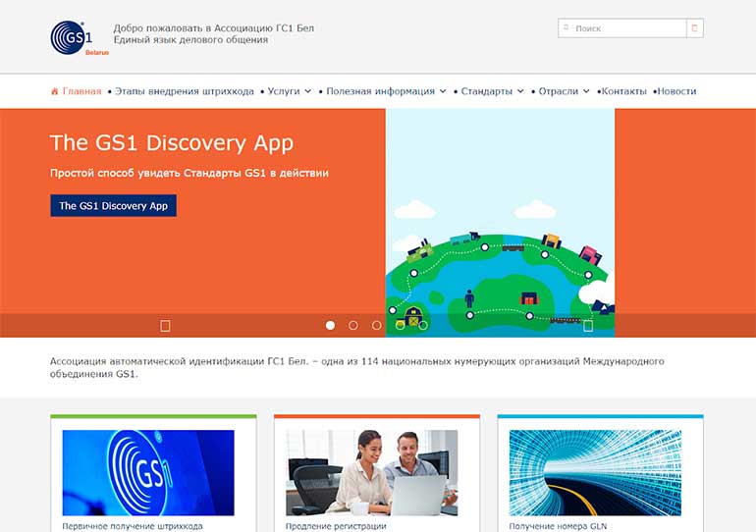
Task: Click Добро пожаловать в Ассоциацию ГС1 Бел text
Action: tap(214, 27)
